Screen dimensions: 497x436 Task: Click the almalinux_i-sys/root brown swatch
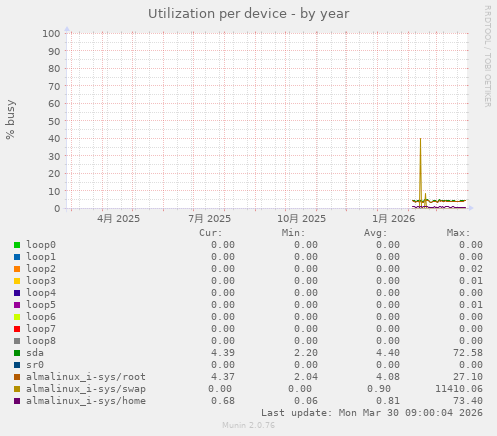17,377
